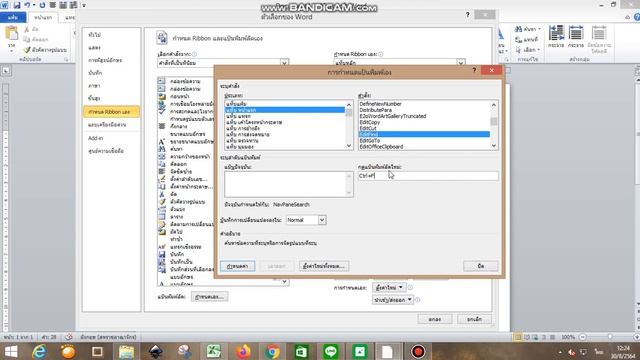The height and width of the screenshot is (360, 640).
Task: Open the blue File tab
Action: tap(13, 18)
